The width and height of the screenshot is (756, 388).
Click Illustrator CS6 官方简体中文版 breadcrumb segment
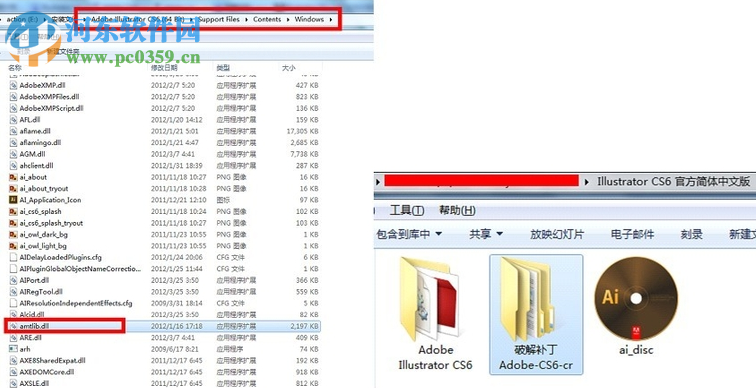674,182
